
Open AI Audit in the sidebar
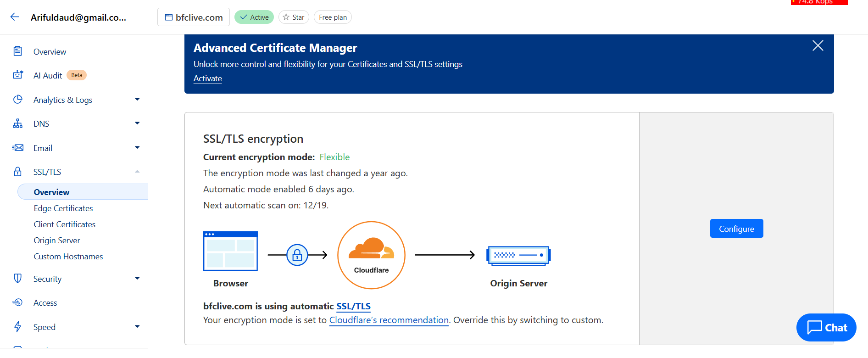(x=48, y=76)
